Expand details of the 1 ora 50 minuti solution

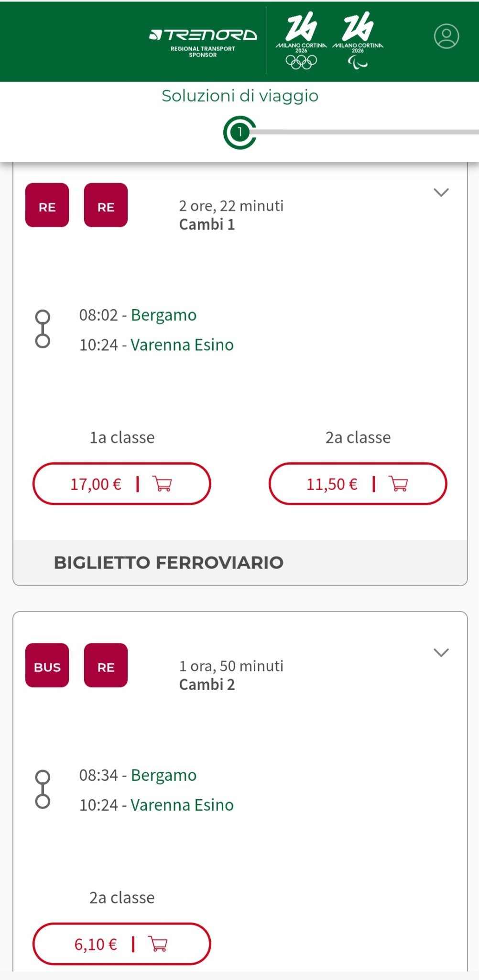tap(441, 653)
